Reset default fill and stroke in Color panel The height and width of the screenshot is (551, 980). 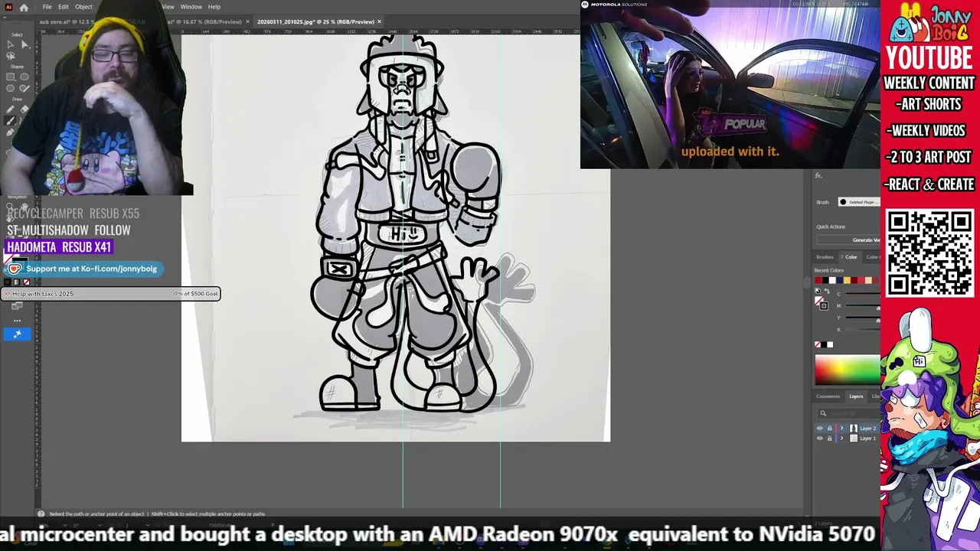point(818,291)
